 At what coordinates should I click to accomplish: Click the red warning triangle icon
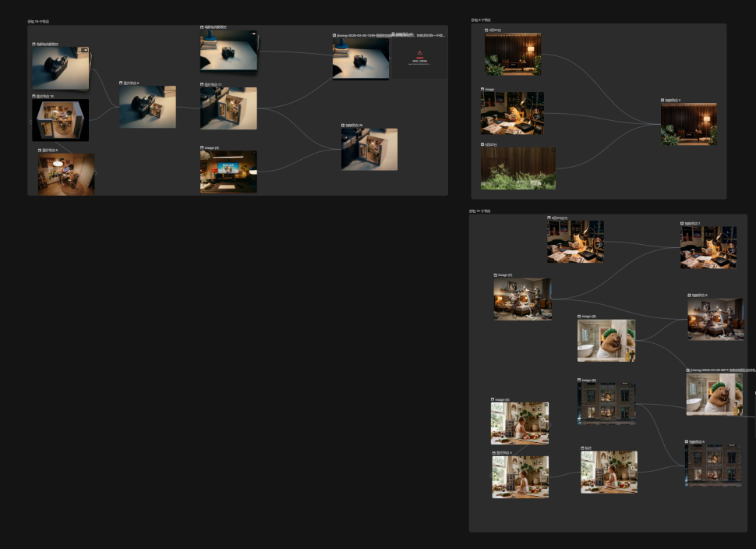click(419, 53)
